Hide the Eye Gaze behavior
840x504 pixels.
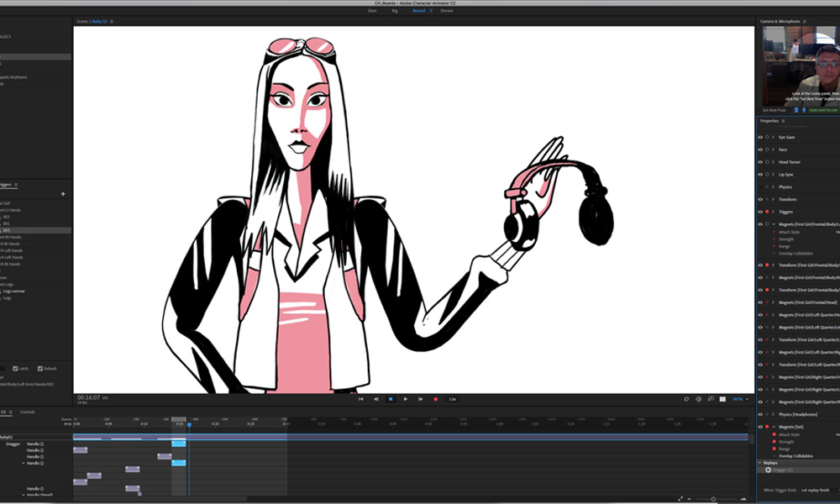pyautogui.click(x=760, y=137)
